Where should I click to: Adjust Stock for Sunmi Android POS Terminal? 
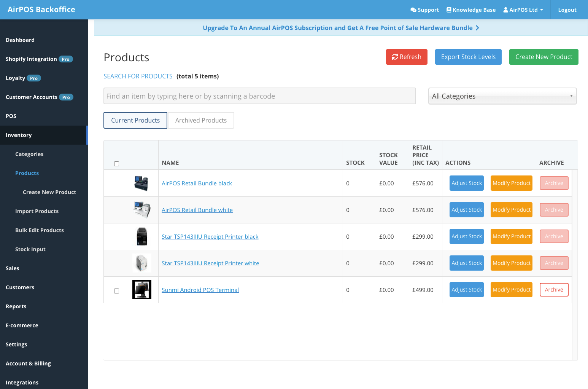(x=467, y=290)
